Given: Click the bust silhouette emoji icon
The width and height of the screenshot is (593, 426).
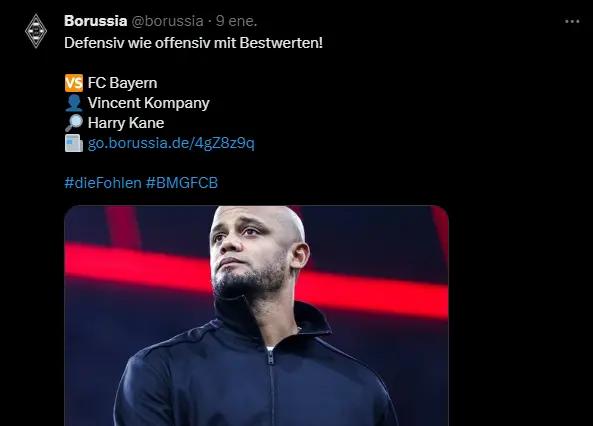Looking at the screenshot, I should point(74,103).
